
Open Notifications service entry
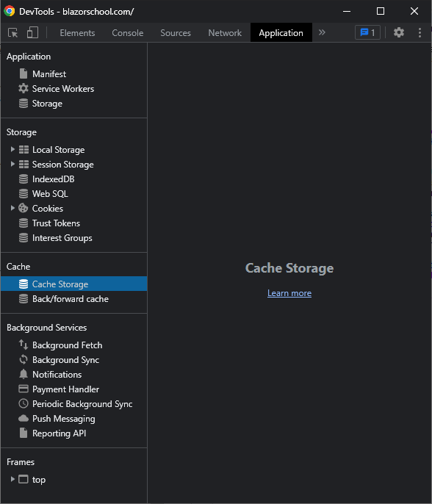pos(57,375)
